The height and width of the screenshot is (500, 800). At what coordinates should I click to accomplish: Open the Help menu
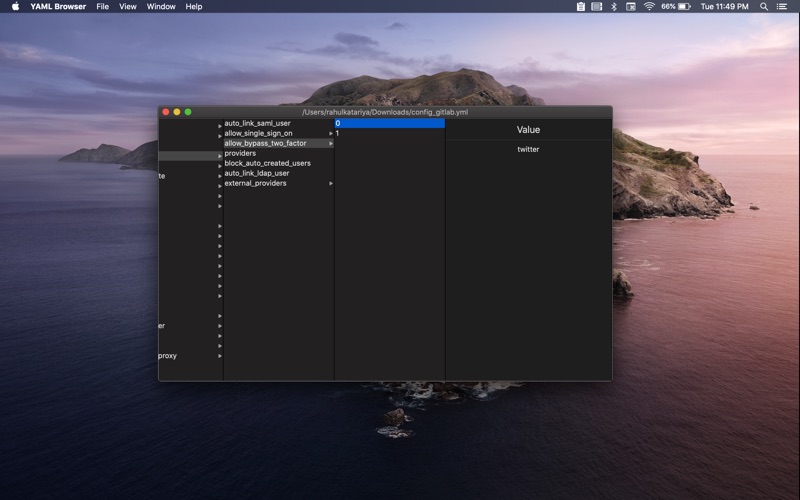click(194, 7)
